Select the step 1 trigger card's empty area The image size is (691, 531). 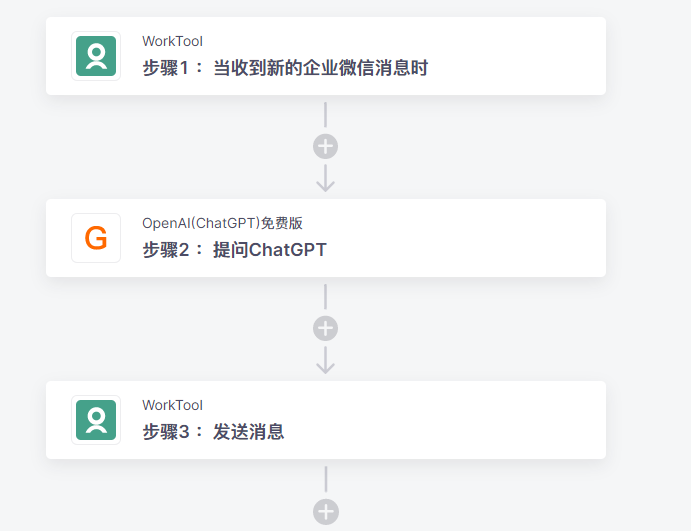point(516,56)
